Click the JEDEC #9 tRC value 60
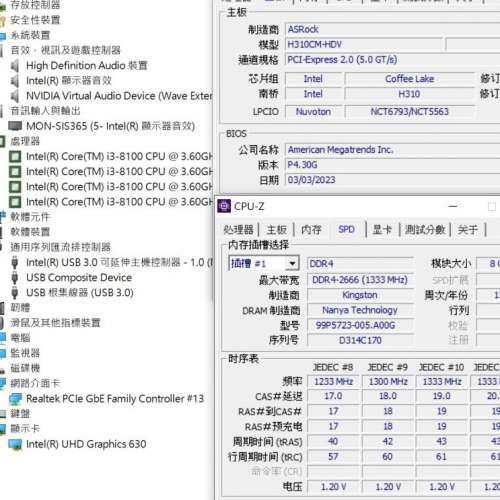Image resolution: width=500 pixels, height=500 pixels. [388, 457]
